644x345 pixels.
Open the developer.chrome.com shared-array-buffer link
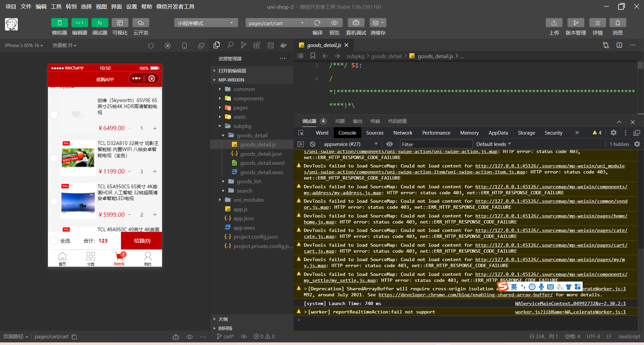(x=466, y=295)
